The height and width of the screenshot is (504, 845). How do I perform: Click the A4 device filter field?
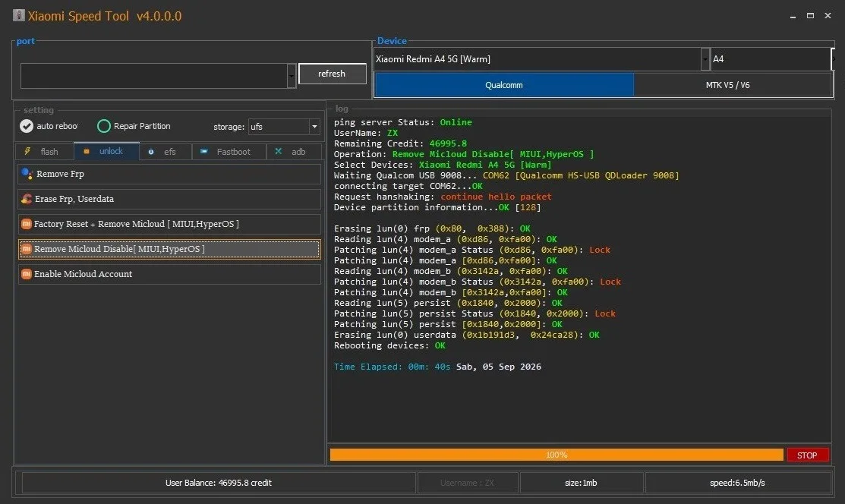(771, 59)
